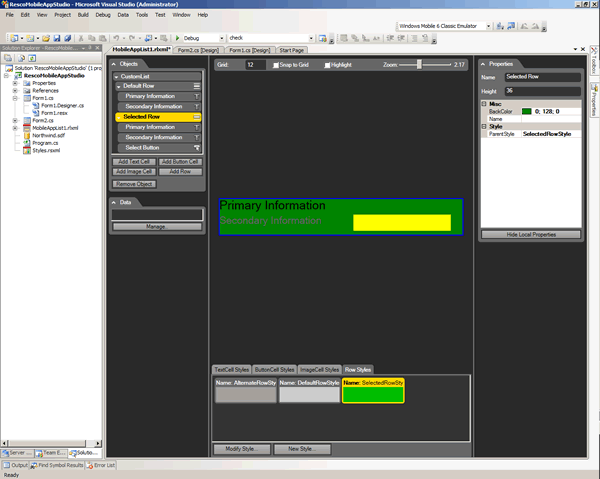Click Refresh icon in Solution Explorer toolbar
This screenshot has height=479, width=600.
click(x=32, y=58)
